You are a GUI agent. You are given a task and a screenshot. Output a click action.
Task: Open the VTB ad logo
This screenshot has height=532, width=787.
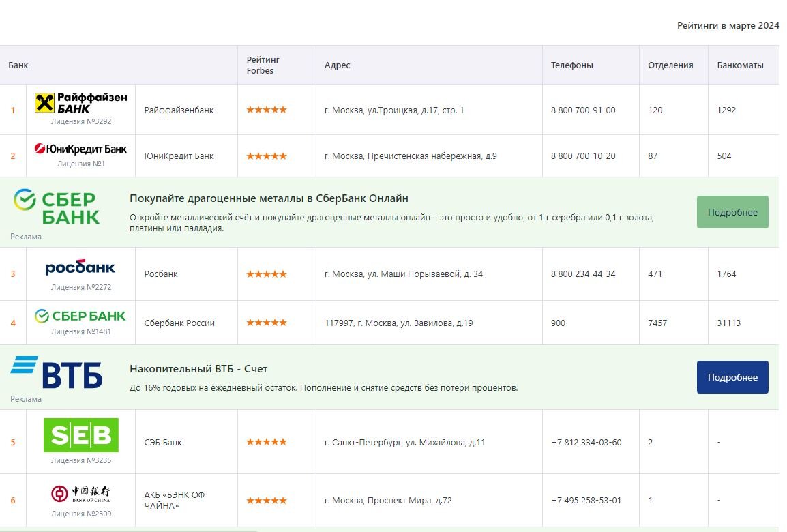[x=56, y=372]
